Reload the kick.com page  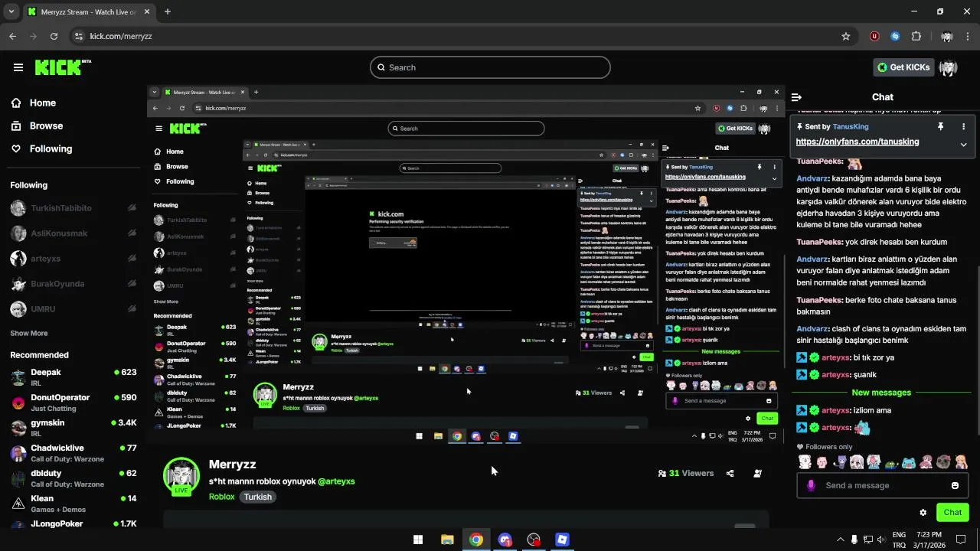pos(54,36)
